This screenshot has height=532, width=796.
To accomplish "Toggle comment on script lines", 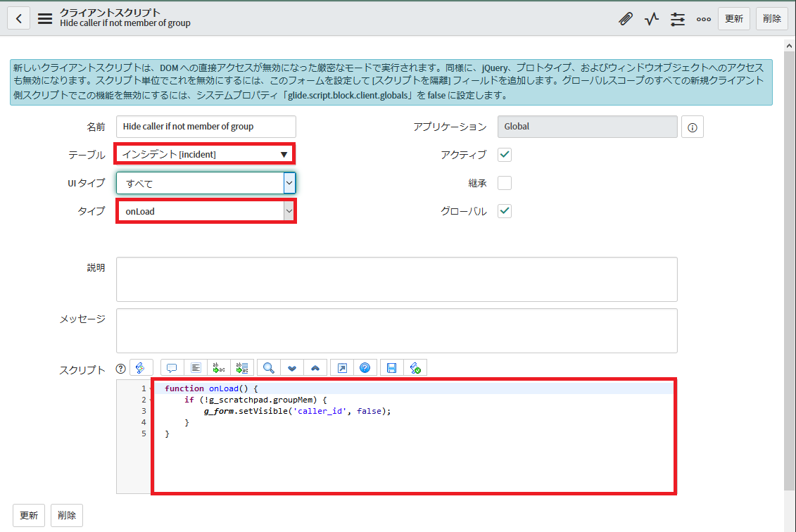I will point(172,367).
